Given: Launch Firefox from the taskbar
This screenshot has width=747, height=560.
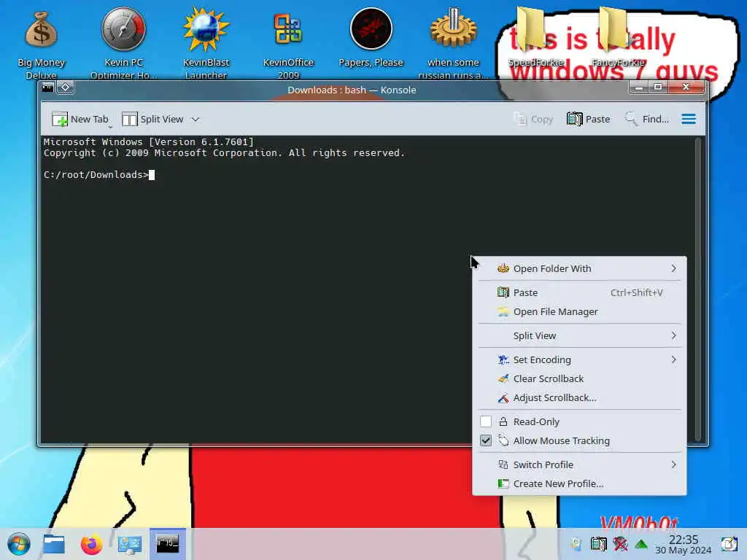Looking at the screenshot, I should (91, 544).
